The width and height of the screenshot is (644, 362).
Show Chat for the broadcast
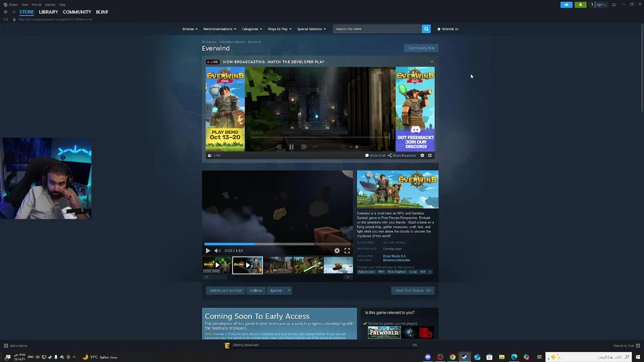(x=375, y=155)
